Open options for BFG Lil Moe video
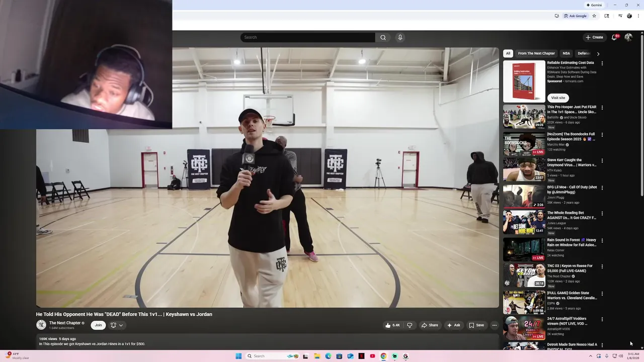 [602, 188]
